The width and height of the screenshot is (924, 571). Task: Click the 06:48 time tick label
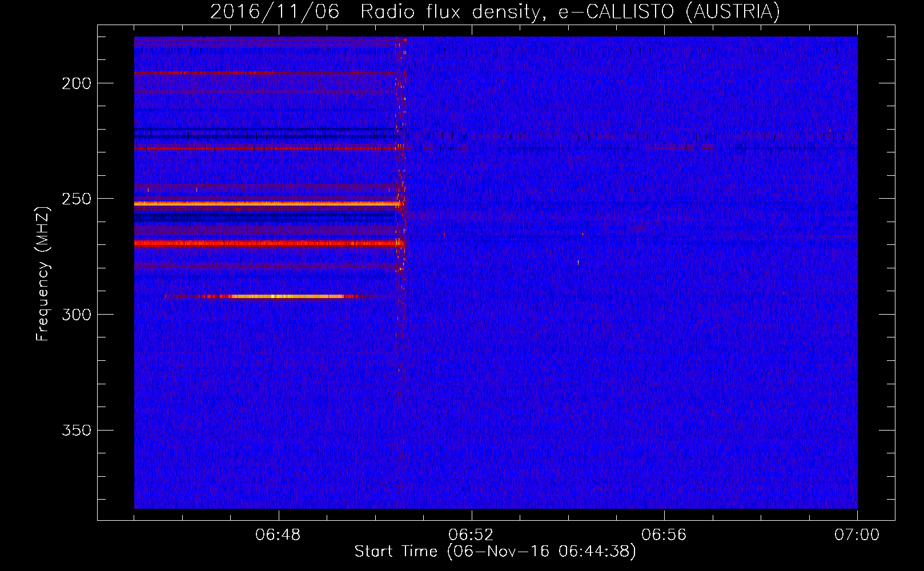pos(278,535)
